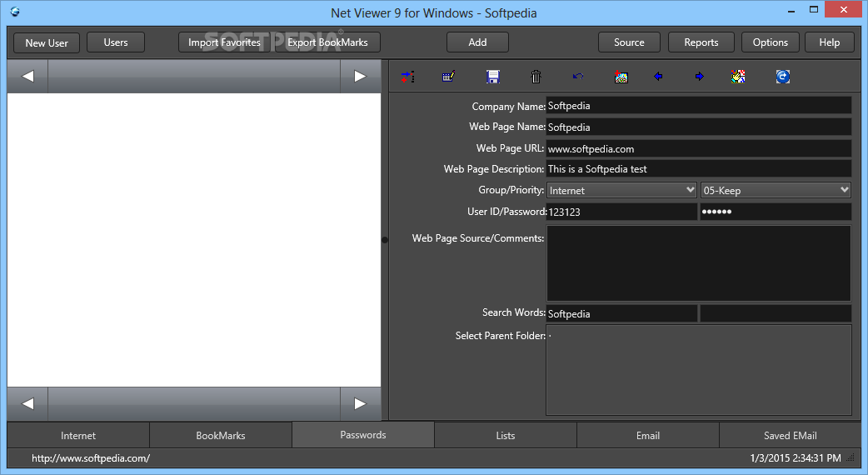Switch to the Internet tab
This screenshot has height=475, width=868.
point(78,436)
